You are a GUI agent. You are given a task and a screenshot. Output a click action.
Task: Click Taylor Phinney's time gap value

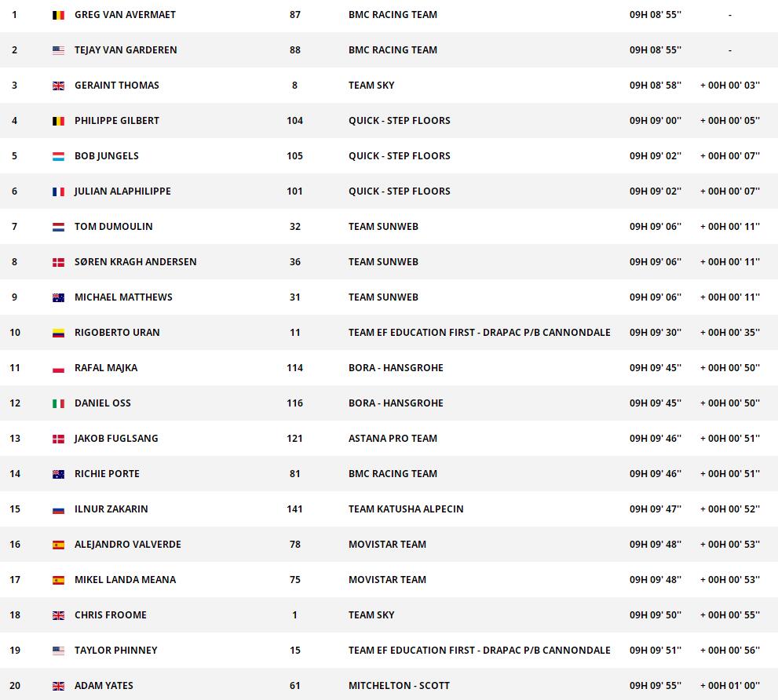[729, 651]
